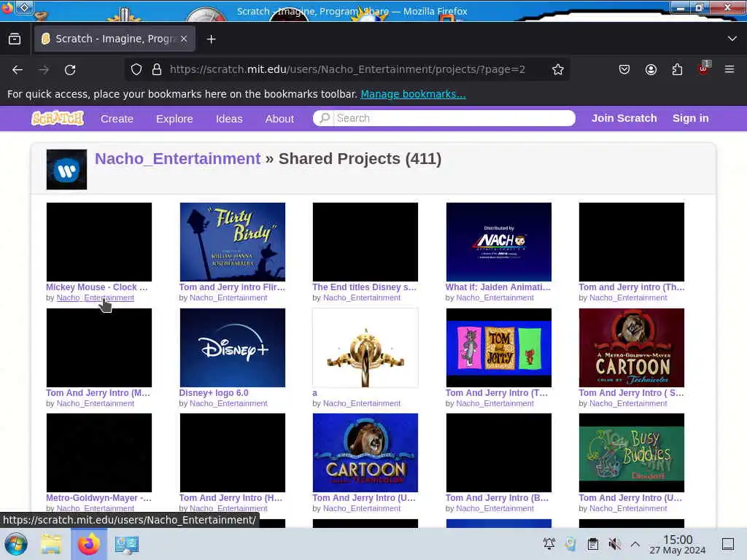Open the Nacho_Entertainment profile avatar
Screen dimensions: 747x560
66,169
